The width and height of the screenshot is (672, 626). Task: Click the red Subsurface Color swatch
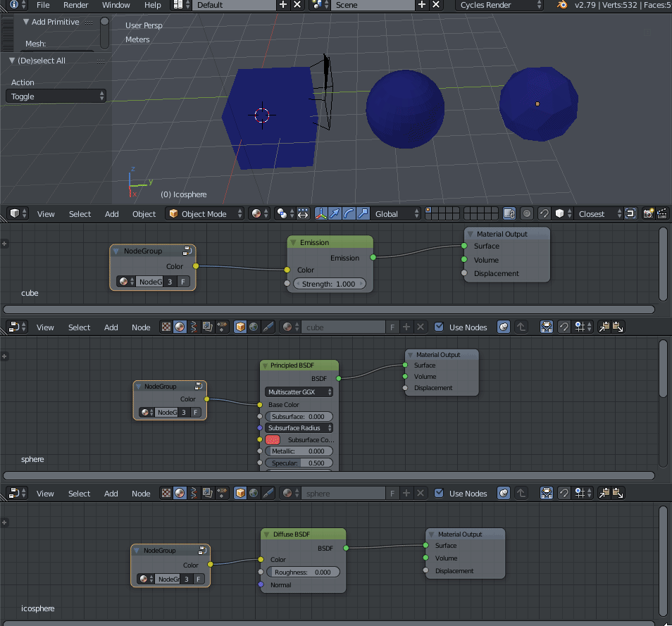tap(273, 439)
